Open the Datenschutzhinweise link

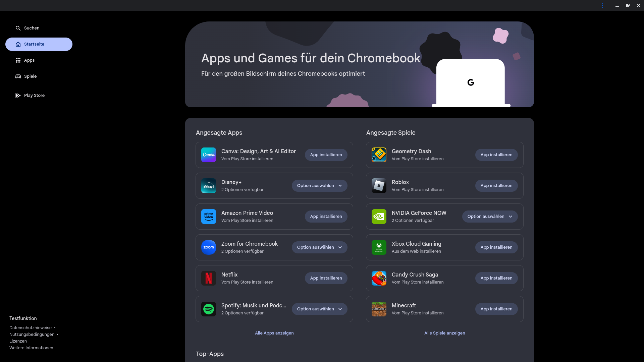31,328
